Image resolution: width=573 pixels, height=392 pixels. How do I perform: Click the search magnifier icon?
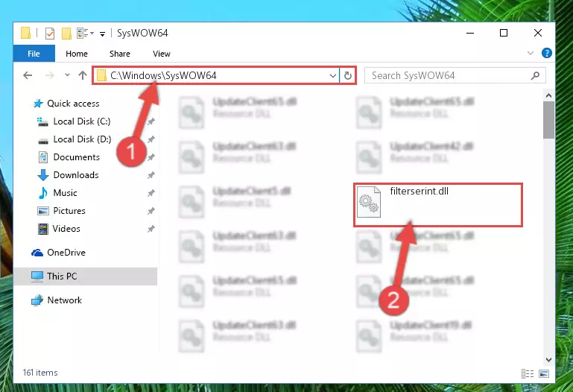coord(535,75)
